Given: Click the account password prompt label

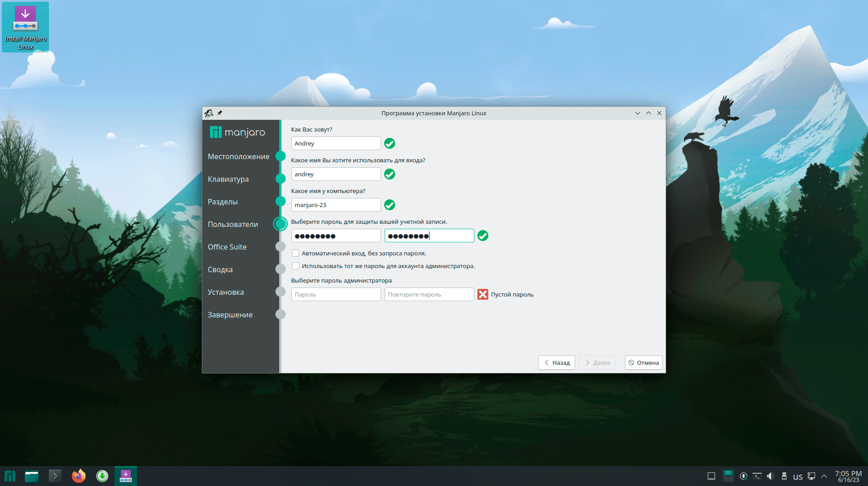Looking at the screenshot, I should coord(369,222).
